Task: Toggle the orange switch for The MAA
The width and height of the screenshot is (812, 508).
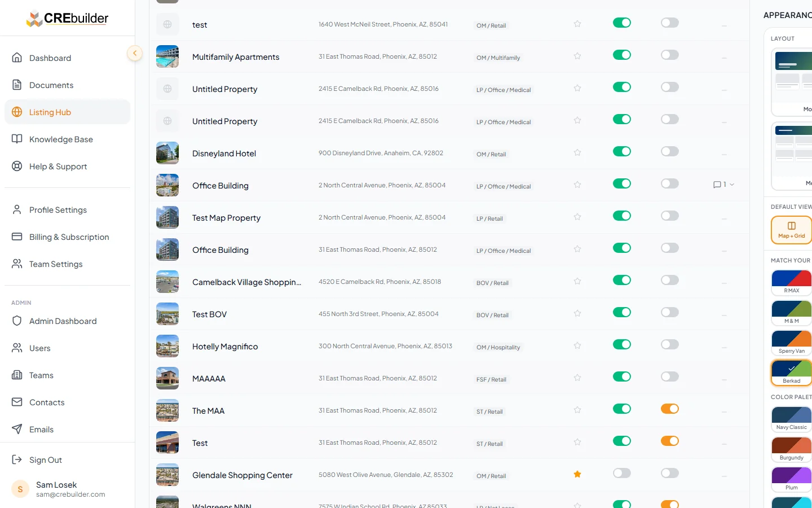Action: click(669, 409)
